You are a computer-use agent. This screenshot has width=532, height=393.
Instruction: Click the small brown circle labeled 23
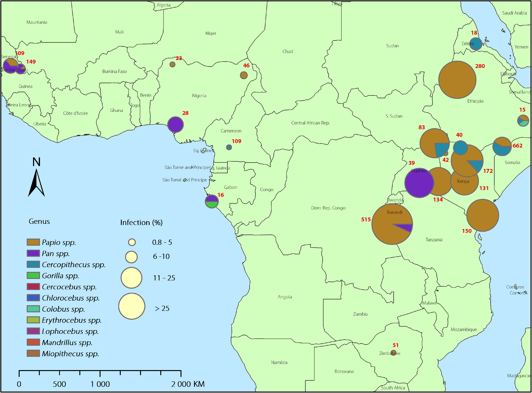pyautogui.click(x=173, y=64)
